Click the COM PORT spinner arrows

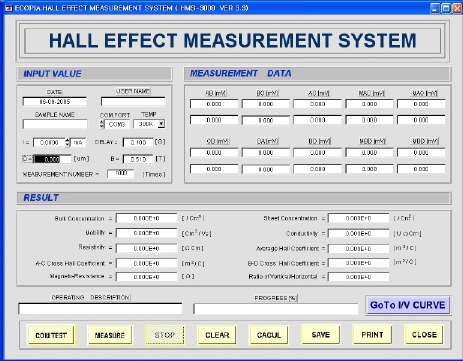click(102, 124)
